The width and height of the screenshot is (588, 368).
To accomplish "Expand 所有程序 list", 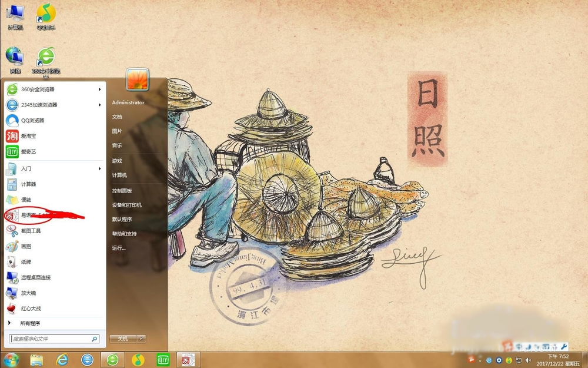I will pos(54,323).
